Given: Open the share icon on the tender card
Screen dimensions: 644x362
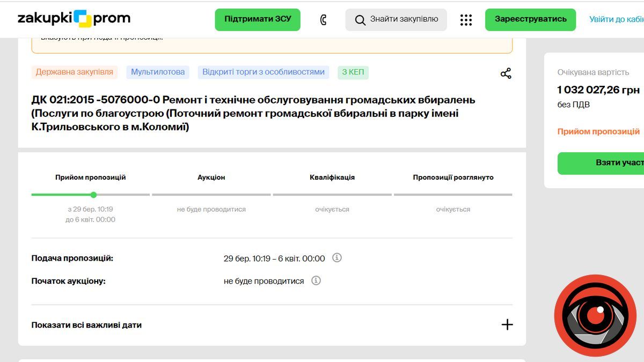Looking at the screenshot, I should point(505,74).
